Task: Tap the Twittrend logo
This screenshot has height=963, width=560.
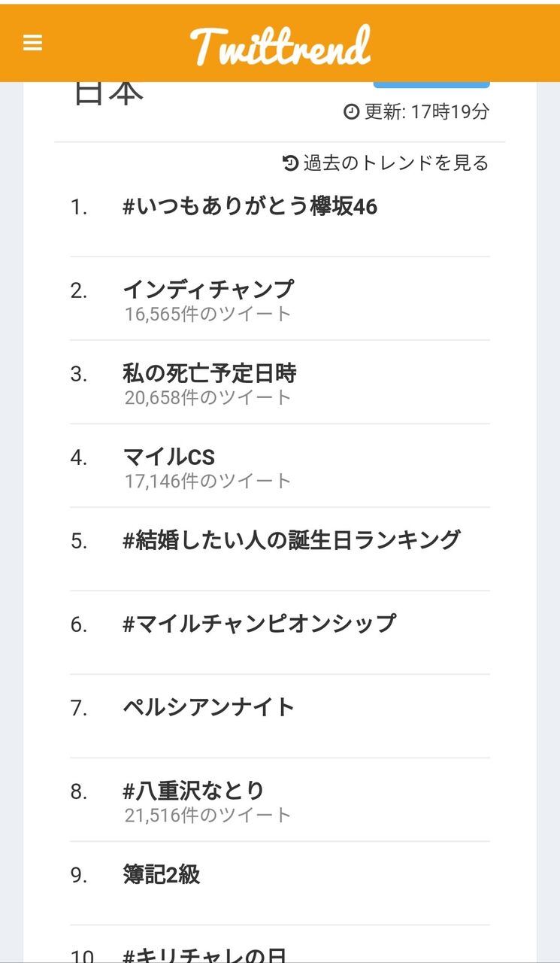Action: pyautogui.click(x=280, y=45)
